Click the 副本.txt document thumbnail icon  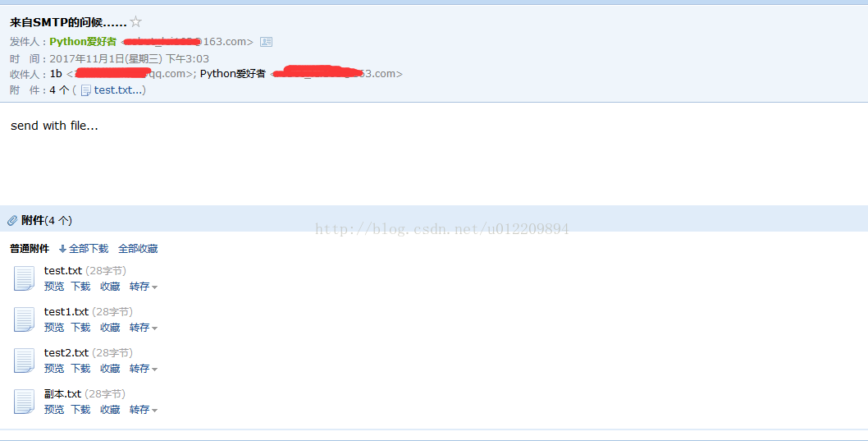pos(24,401)
